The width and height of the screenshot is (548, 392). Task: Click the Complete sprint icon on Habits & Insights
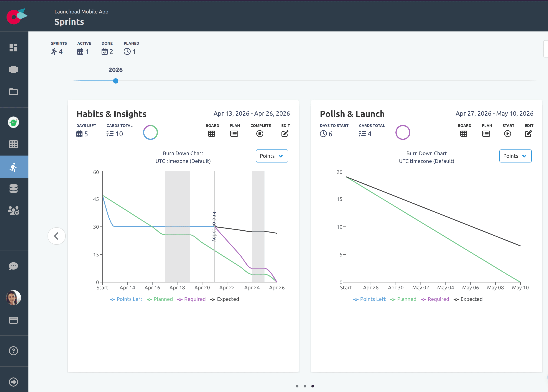[260, 133]
